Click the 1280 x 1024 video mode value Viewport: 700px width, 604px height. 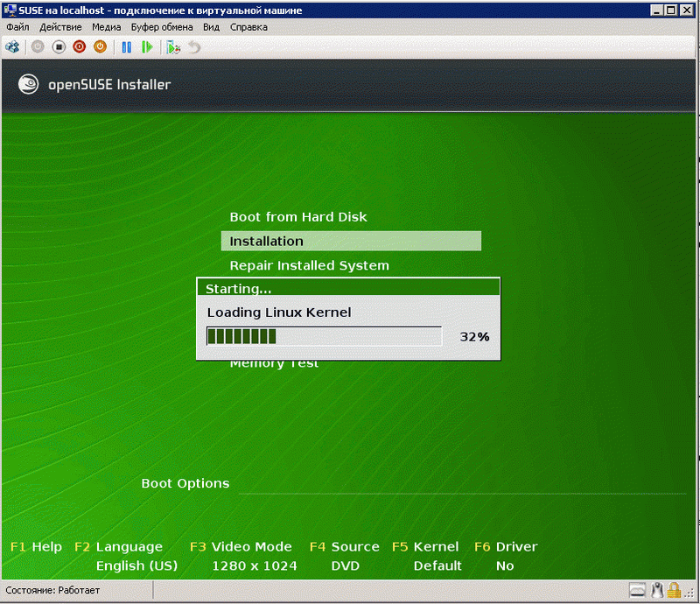(255, 566)
